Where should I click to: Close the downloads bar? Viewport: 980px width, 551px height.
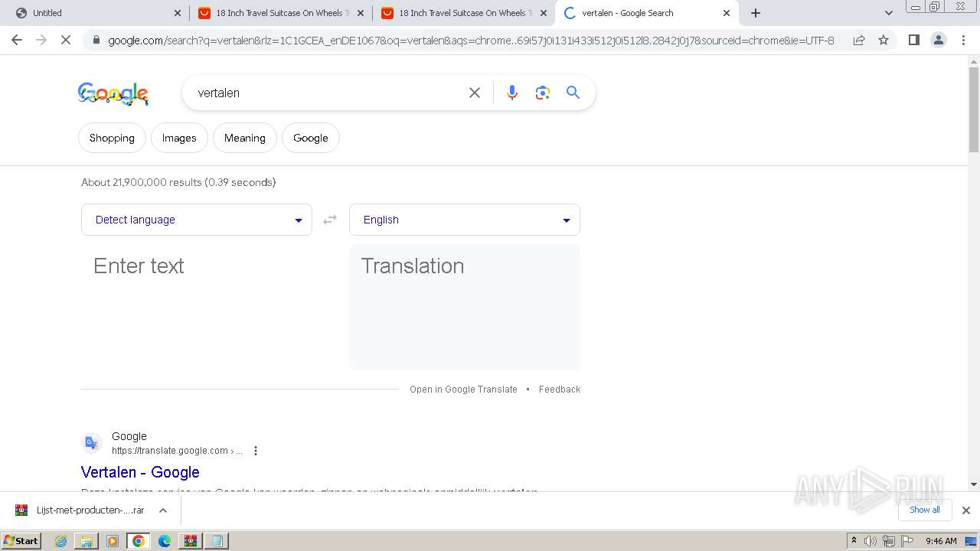[x=966, y=510]
